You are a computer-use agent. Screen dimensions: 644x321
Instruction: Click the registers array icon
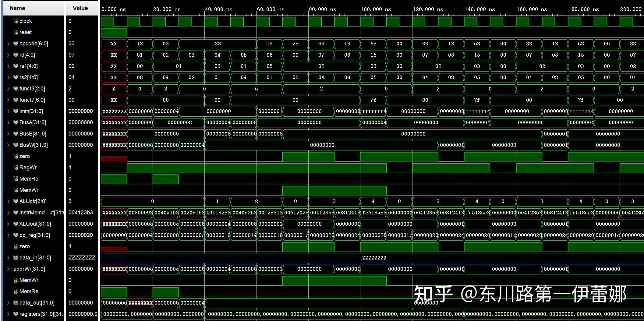pyautogui.click(x=16, y=314)
